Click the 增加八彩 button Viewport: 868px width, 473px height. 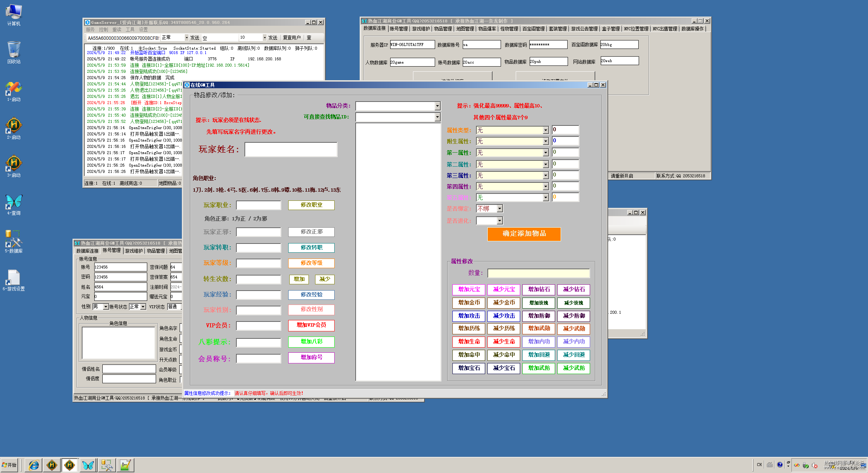[x=311, y=342]
